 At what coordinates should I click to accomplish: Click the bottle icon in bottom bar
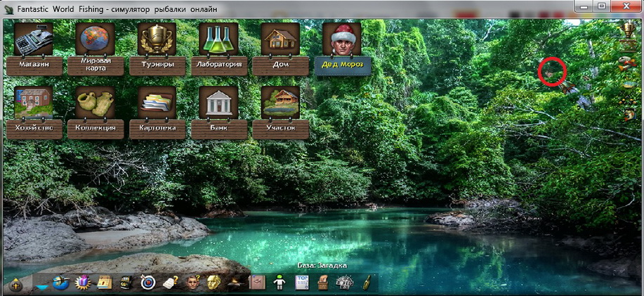pyautogui.click(x=365, y=283)
